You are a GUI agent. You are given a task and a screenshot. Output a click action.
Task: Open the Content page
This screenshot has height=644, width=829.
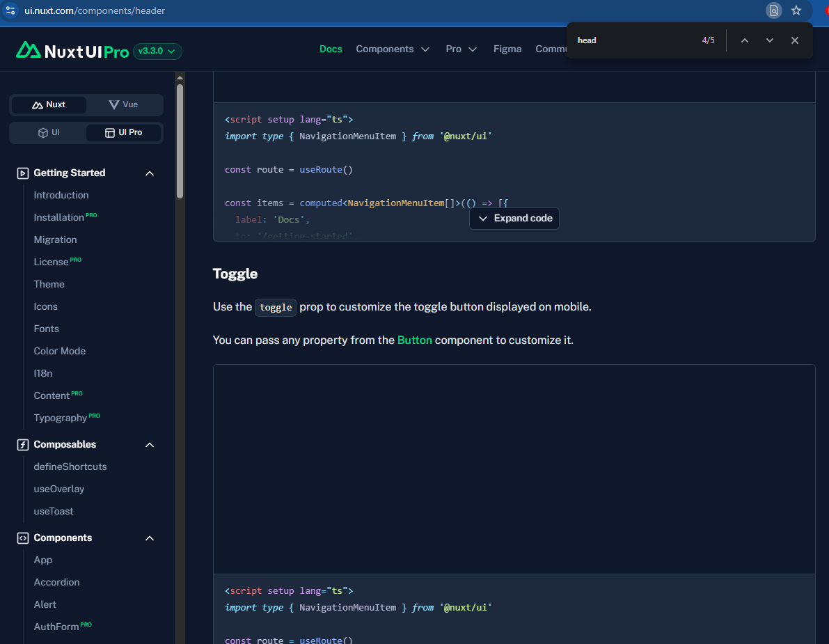pyautogui.click(x=58, y=395)
